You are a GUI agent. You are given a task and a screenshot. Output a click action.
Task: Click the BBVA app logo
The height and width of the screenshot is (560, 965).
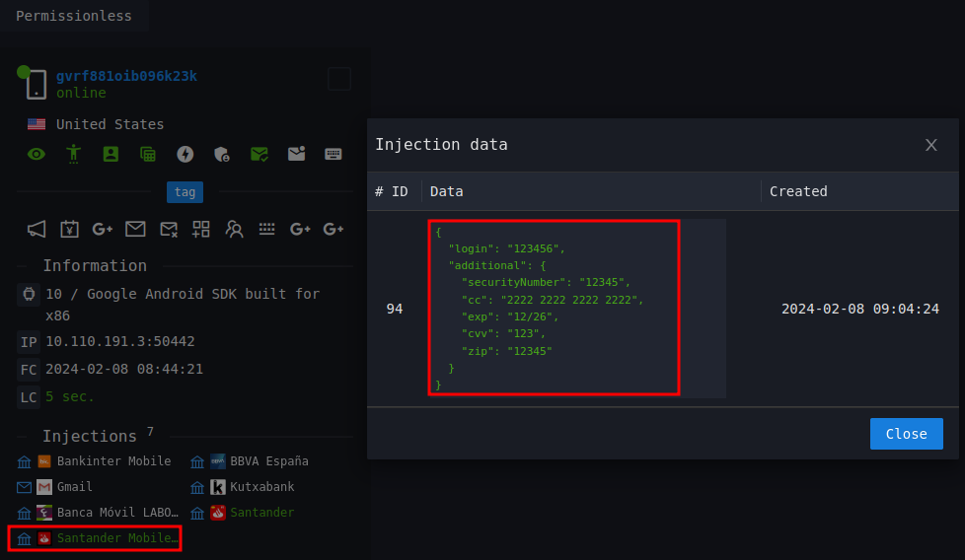218,461
